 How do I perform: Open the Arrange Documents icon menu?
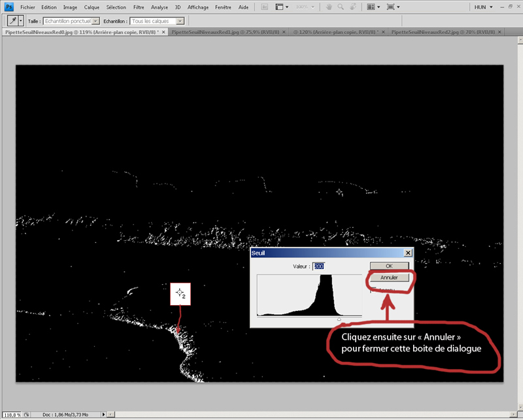pyautogui.click(x=373, y=7)
